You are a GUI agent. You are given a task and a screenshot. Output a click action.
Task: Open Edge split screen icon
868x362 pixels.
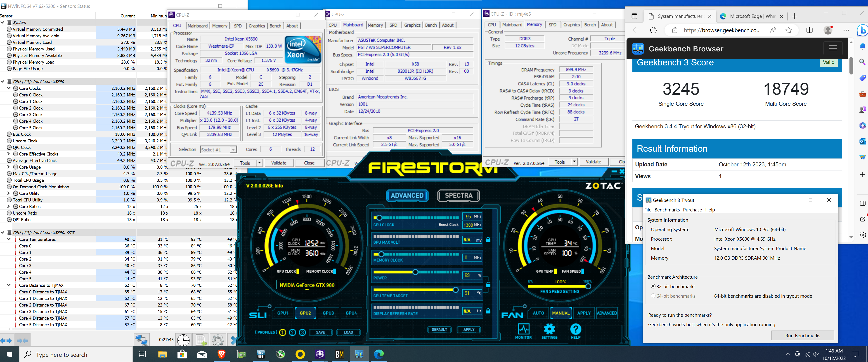tap(809, 30)
